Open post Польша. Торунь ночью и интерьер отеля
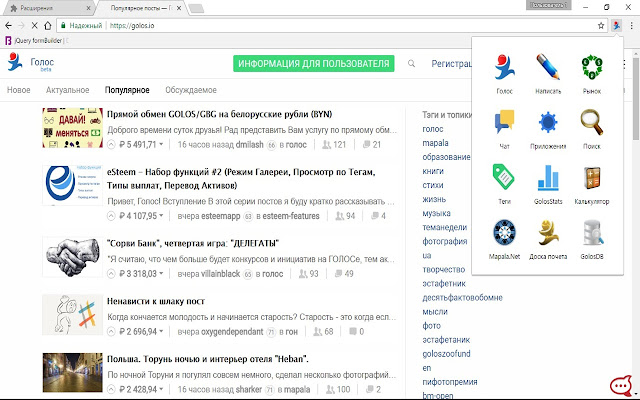640x400 pixels. (x=208, y=359)
